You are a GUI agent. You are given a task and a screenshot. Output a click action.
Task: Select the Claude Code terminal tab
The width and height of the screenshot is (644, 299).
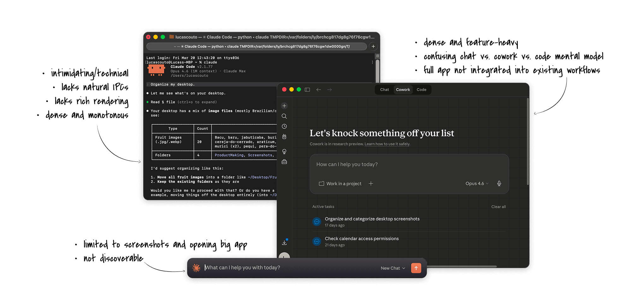(257, 46)
